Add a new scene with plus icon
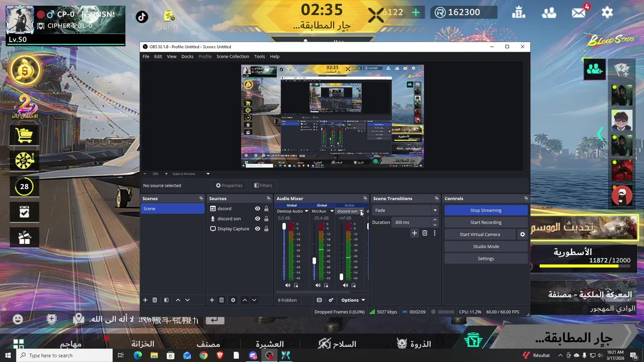 [x=145, y=300]
